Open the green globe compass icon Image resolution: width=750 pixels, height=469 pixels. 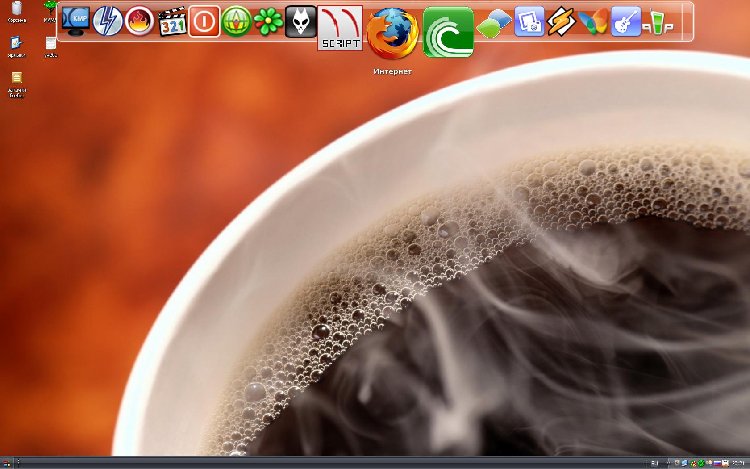(x=236, y=22)
